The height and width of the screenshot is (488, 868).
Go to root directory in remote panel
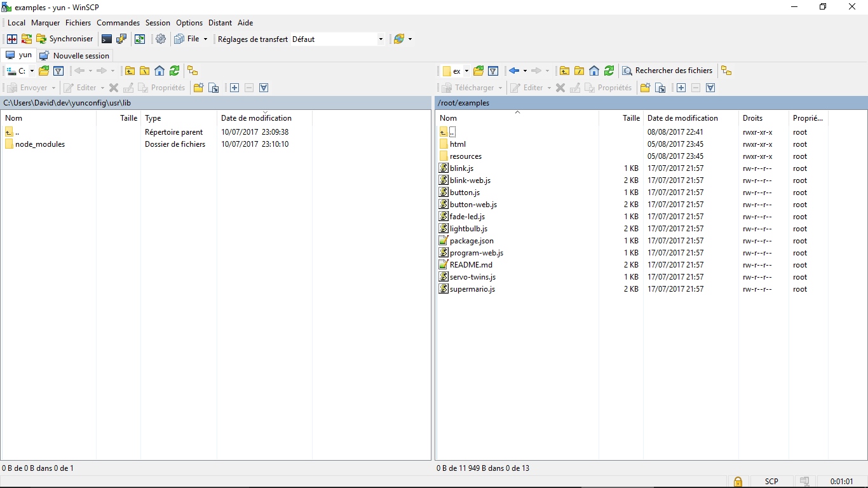(x=580, y=71)
